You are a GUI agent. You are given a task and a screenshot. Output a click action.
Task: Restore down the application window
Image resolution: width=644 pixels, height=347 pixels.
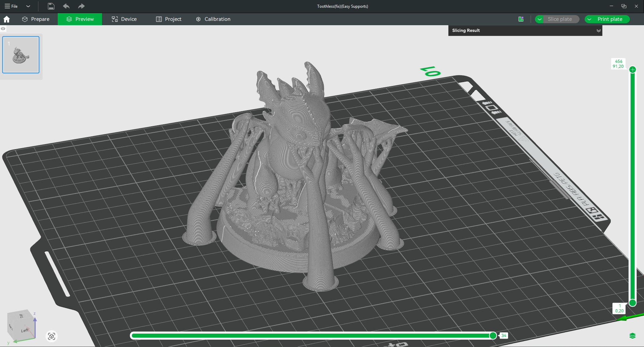(x=624, y=6)
